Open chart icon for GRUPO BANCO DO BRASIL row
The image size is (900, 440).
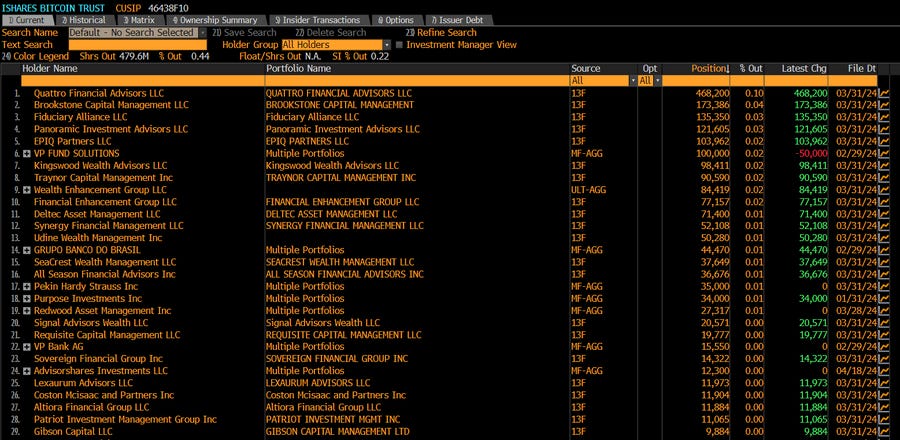[884, 250]
